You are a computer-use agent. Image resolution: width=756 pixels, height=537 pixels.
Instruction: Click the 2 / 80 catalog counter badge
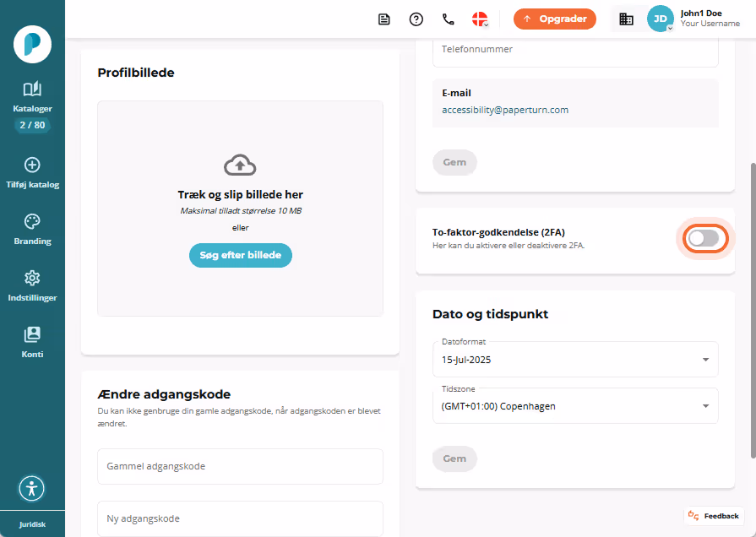(32, 125)
